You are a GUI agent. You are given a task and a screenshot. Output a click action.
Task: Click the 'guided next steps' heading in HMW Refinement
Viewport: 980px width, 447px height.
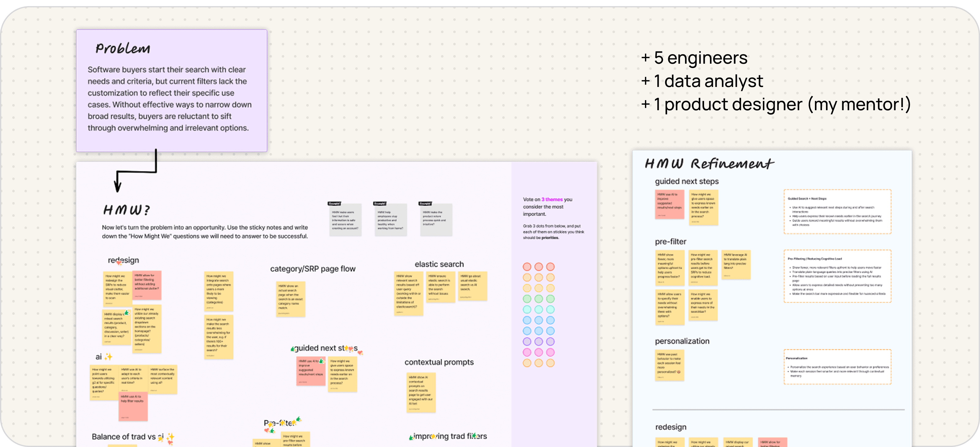pos(687,182)
